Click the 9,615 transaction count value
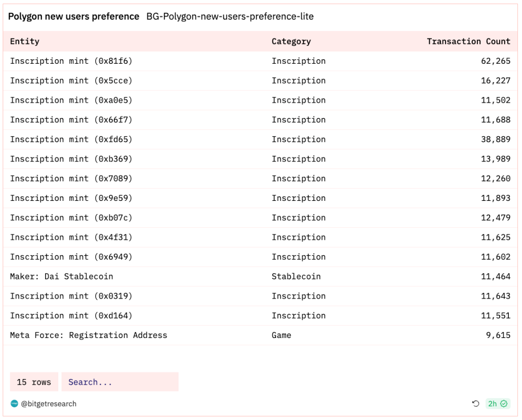The image size is (522, 420). tap(498, 335)
